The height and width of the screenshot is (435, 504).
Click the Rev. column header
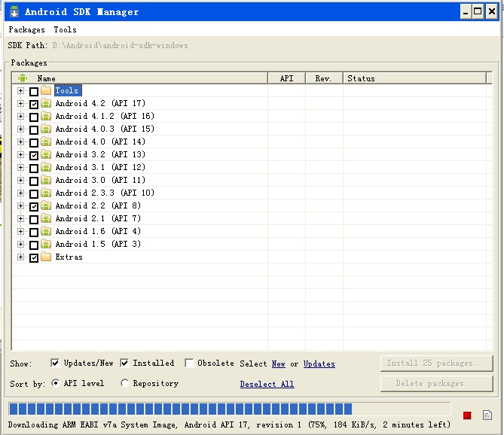pyautogui.click(x=324, y=78)
